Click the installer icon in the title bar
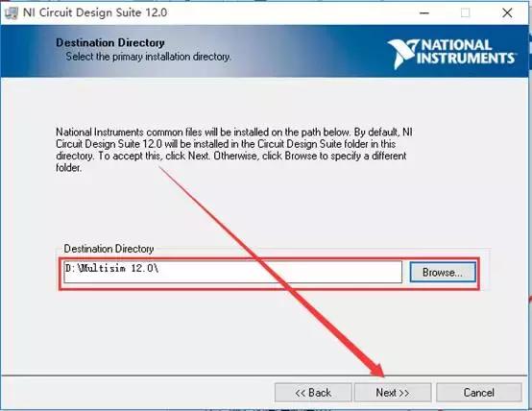This screenshot has width=532, height=411. click(x=12, y=12)
